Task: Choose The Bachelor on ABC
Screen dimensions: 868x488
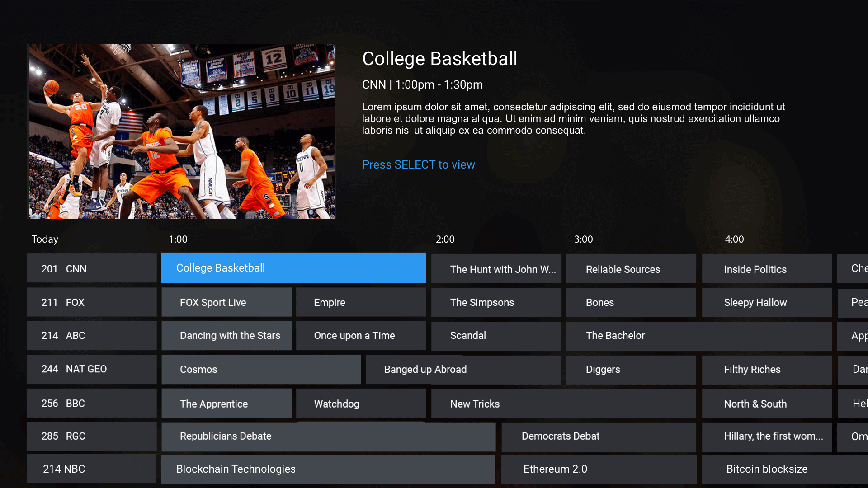Action: [x=698, y=336]
